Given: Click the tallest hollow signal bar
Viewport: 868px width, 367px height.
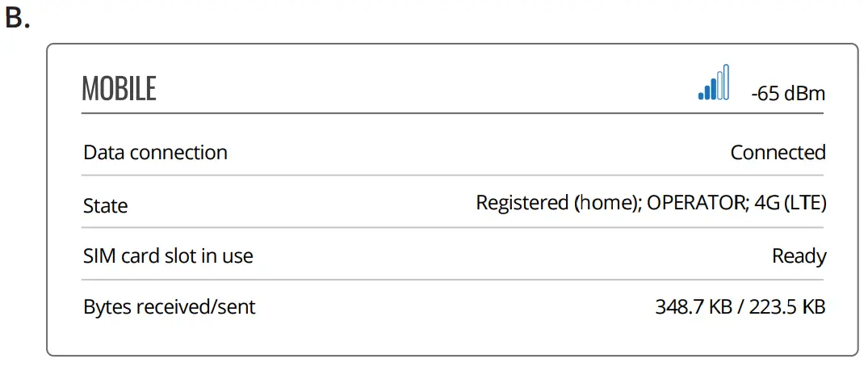Looking at the screenshot, I should [726, 82].
